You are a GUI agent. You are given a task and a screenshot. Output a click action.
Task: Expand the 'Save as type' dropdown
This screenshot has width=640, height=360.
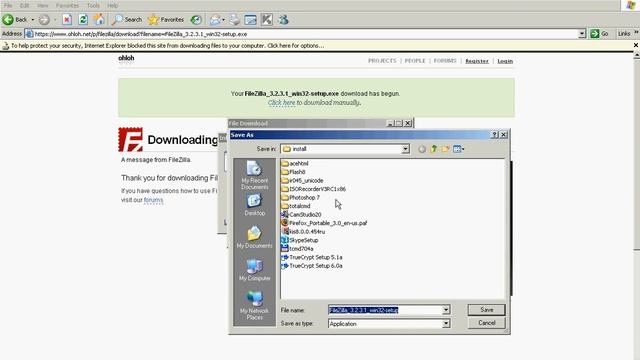point(446,324)
